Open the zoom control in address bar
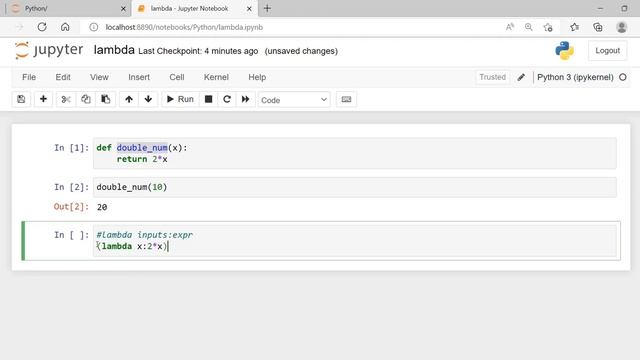The width and height of the screenshot is (640, 360). coord(529,27)
